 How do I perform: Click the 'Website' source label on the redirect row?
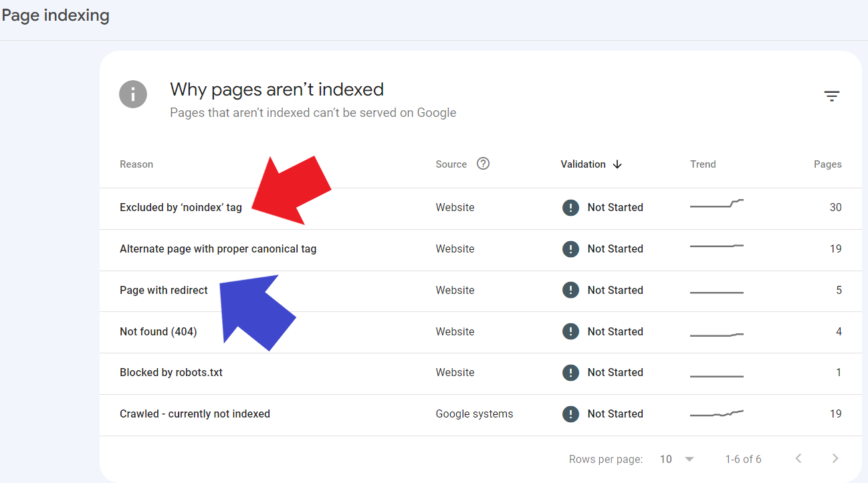click(x=455, y=290)
